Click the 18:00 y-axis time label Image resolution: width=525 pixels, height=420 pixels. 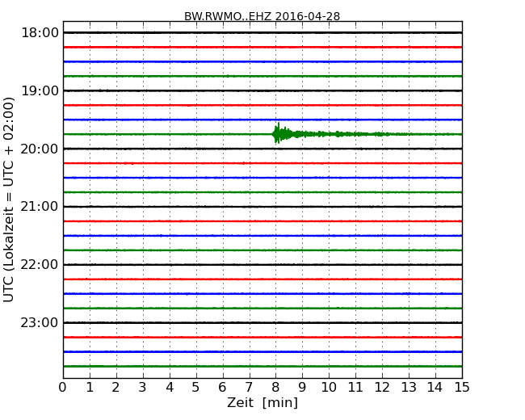[x=40, y=33]
